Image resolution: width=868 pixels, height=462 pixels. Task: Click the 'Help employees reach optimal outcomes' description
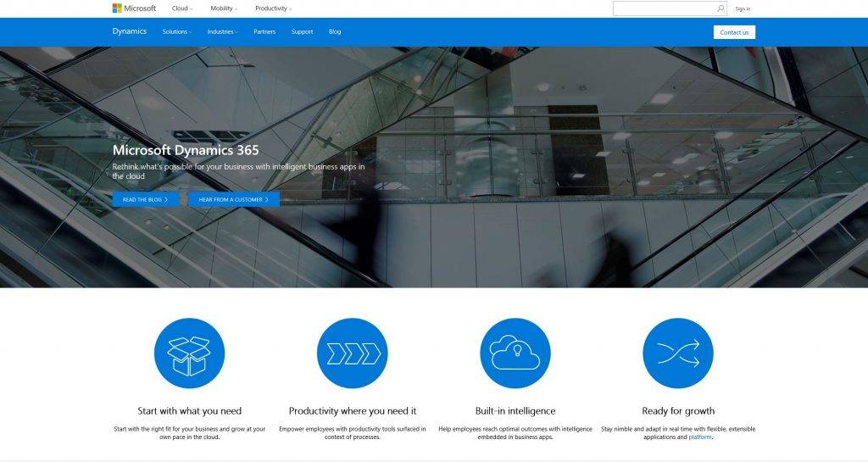(515, 432)
